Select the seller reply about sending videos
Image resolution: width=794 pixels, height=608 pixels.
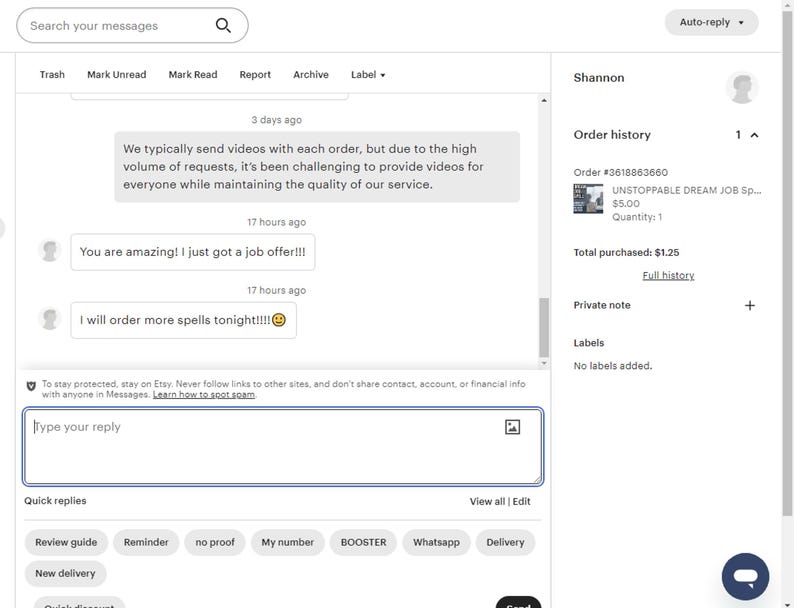click(x=317, y=167)
